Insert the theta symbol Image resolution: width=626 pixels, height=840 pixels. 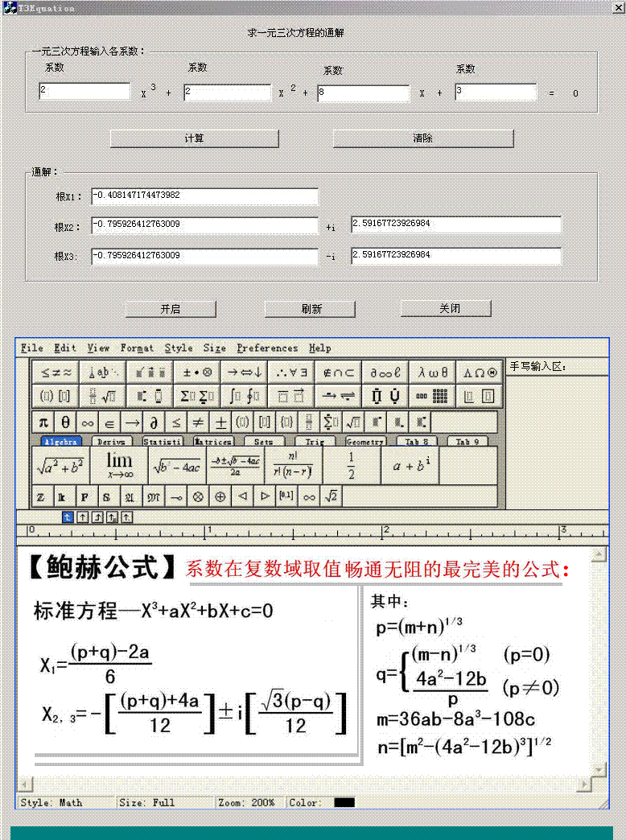pyautogui.click(x=65, y=422)
